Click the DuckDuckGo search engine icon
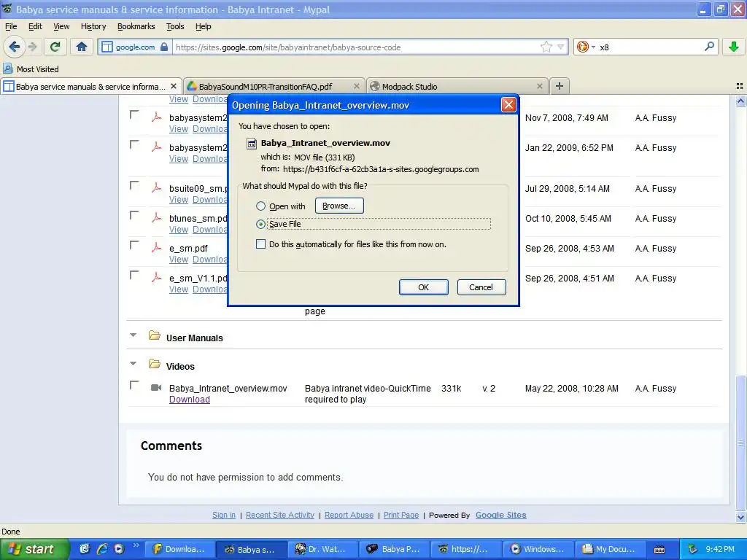 tap(582, 47)
